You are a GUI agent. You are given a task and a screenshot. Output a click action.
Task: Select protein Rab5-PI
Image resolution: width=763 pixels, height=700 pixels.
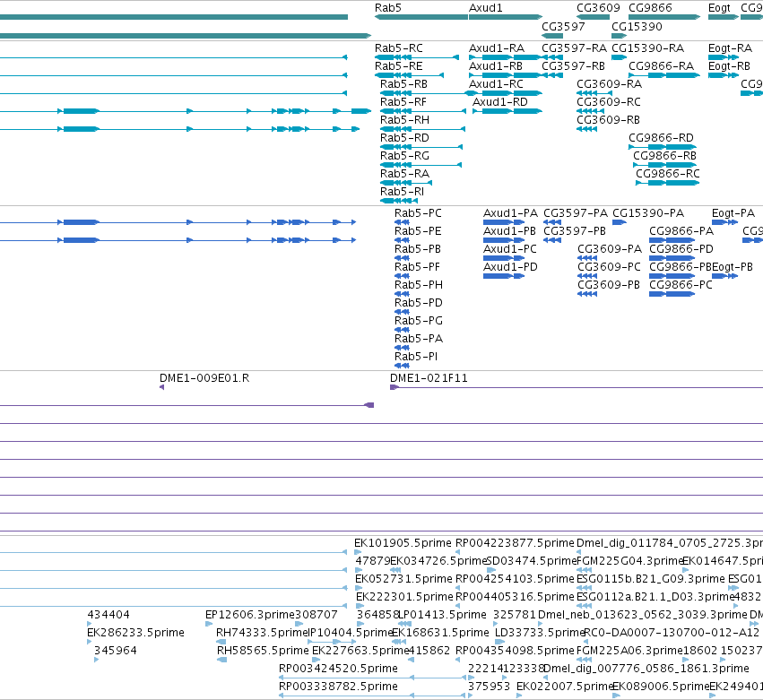point(416,357)
